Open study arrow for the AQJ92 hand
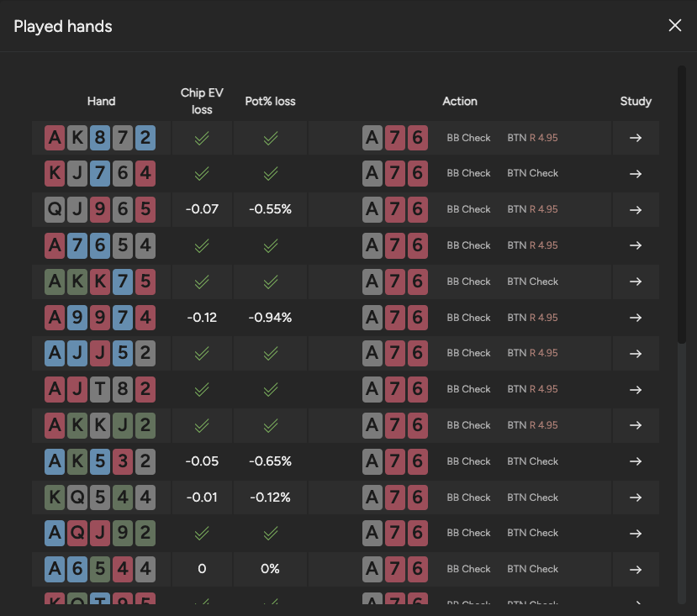Image resolution: width=697 pixels, height=616 pixels. [x=636, y=533]
